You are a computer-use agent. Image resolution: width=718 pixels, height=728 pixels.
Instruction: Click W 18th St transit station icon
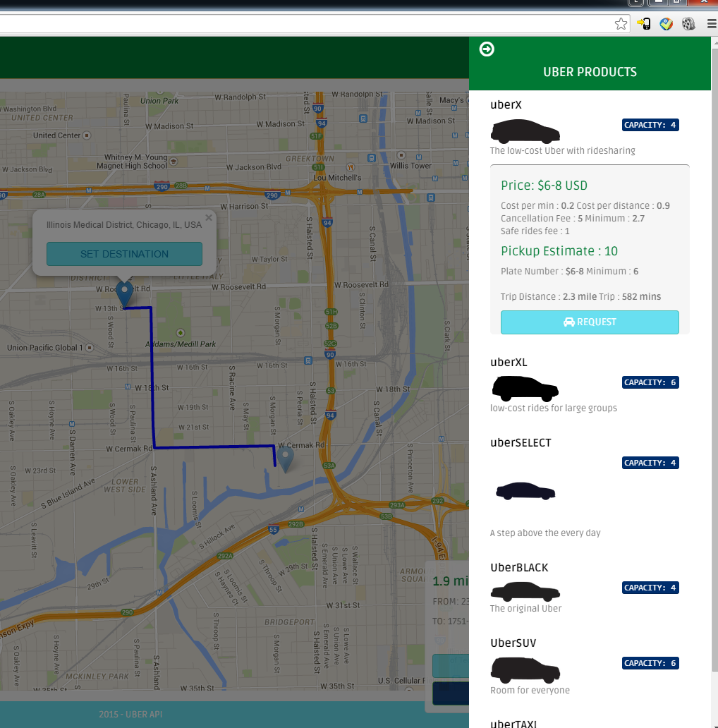(128, 387)
